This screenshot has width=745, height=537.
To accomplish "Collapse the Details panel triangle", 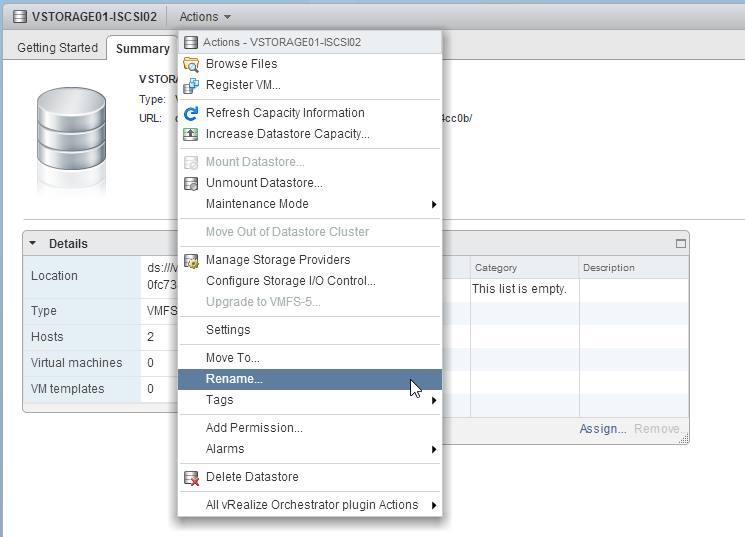I will click(x=32, y=243).
